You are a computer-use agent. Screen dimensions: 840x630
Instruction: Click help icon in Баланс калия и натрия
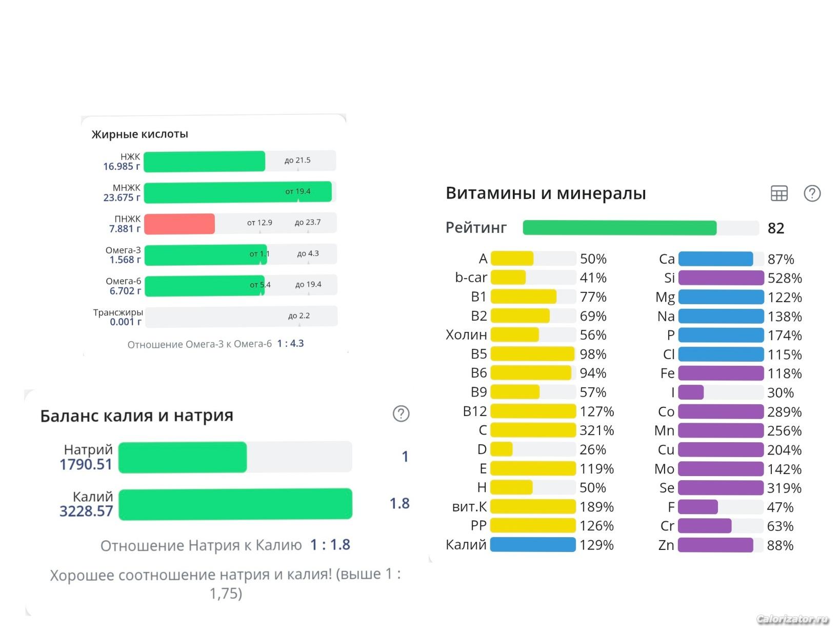401,414
